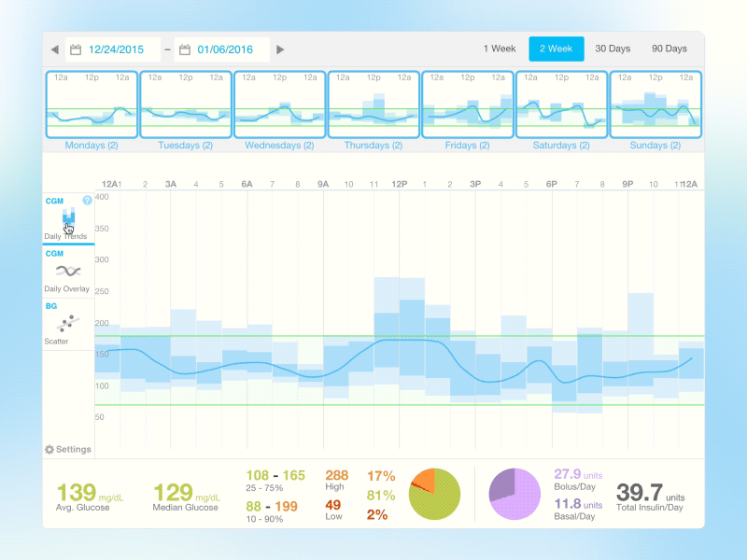Viewport: 747px width, 560px height.
Task: Select the 2 Week range tab
Action: coord(556,49)
